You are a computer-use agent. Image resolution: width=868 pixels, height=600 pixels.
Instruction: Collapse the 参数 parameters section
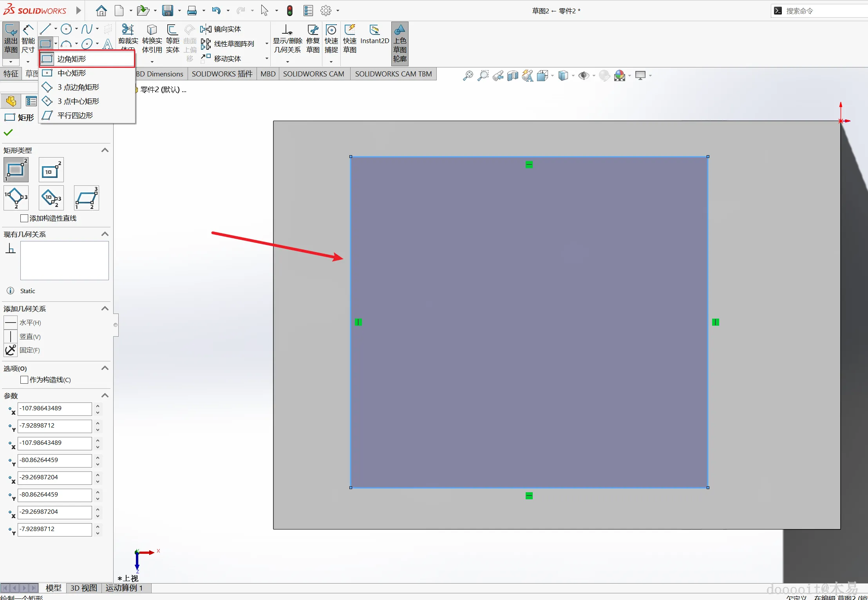pyautogui.click(x=105, y=395)
